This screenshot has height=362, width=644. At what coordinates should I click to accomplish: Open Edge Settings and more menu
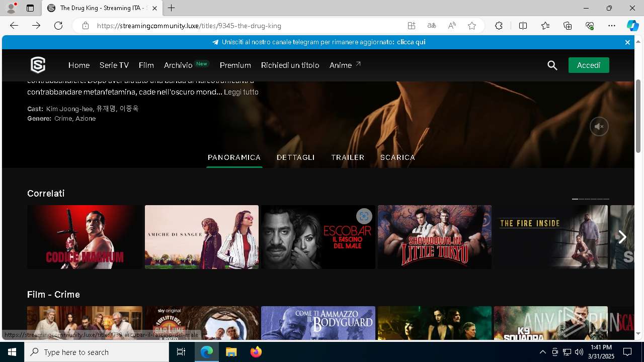[612, 26]
